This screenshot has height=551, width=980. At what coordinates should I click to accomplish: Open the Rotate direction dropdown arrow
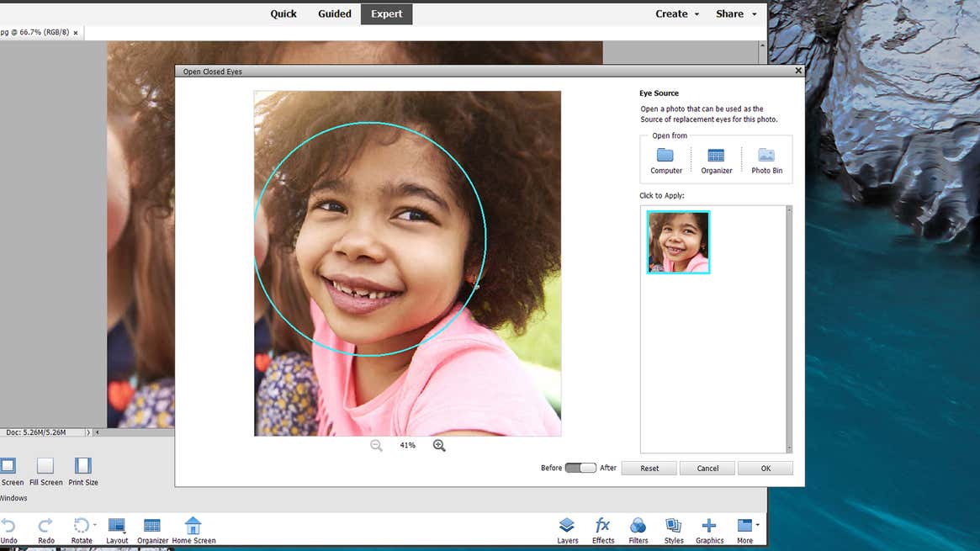coord(95,525)
